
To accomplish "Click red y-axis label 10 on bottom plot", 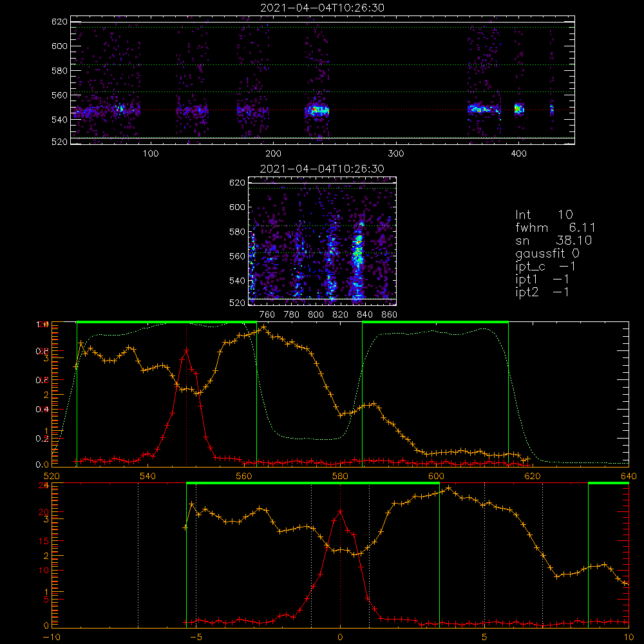I will (x=44, y=571).
